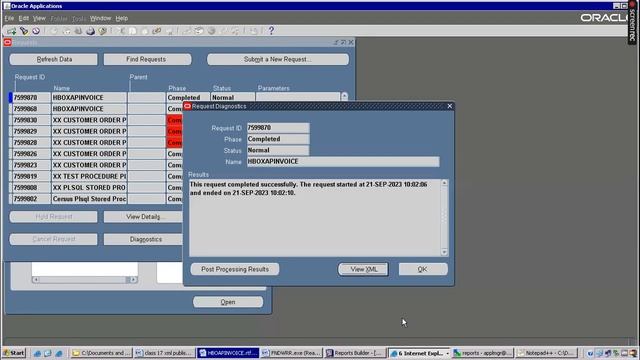Click the XX PLSQL STORED PRO name cell
This screenshot has width=640, height=360.
click(89, 188)
